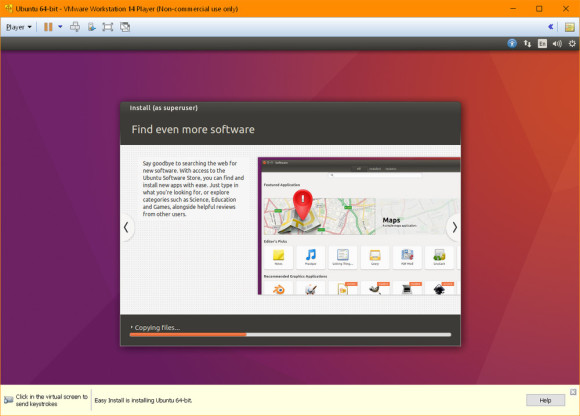
Task: Click the installation progress bar
Action: [290, 335]
